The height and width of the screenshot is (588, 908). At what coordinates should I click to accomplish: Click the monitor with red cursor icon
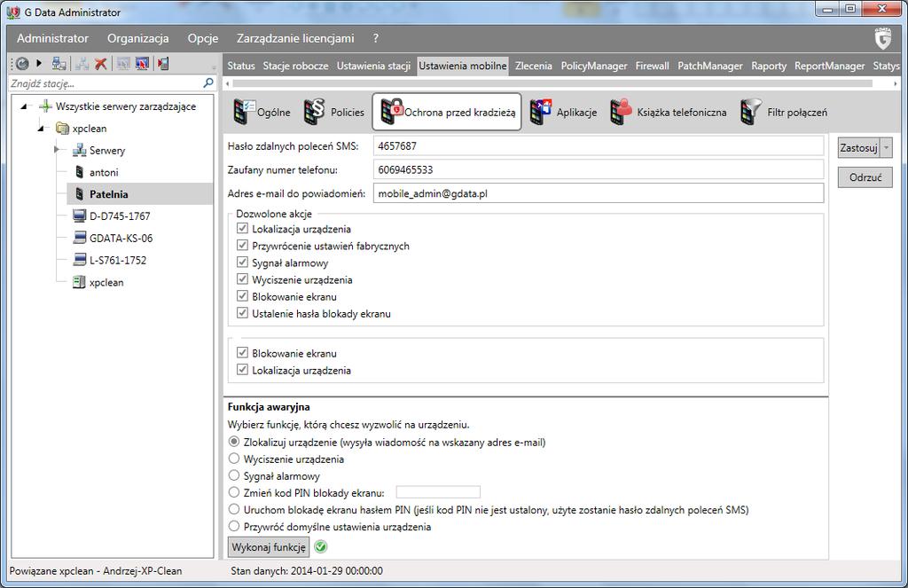pyautogui.click(x=142, y=64)
